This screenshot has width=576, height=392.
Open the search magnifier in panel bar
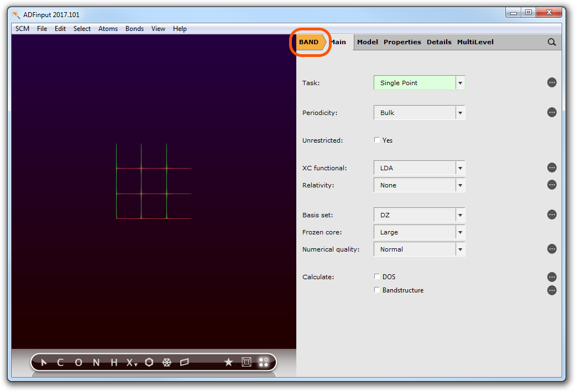[552, 42]
